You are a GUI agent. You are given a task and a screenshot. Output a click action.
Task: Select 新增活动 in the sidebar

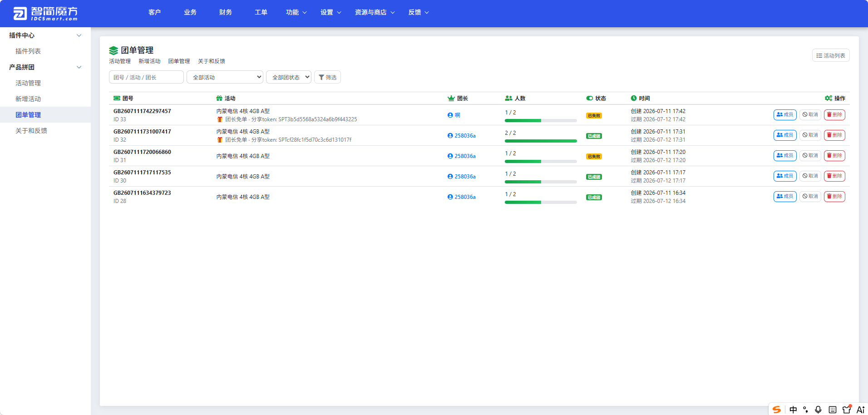click(28, 99)
